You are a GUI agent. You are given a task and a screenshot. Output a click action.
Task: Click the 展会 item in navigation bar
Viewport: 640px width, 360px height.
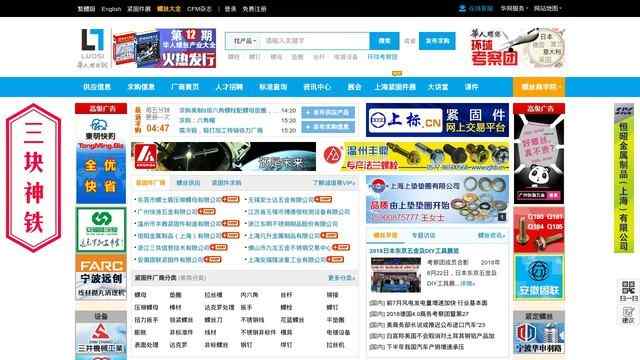(354, 87)
